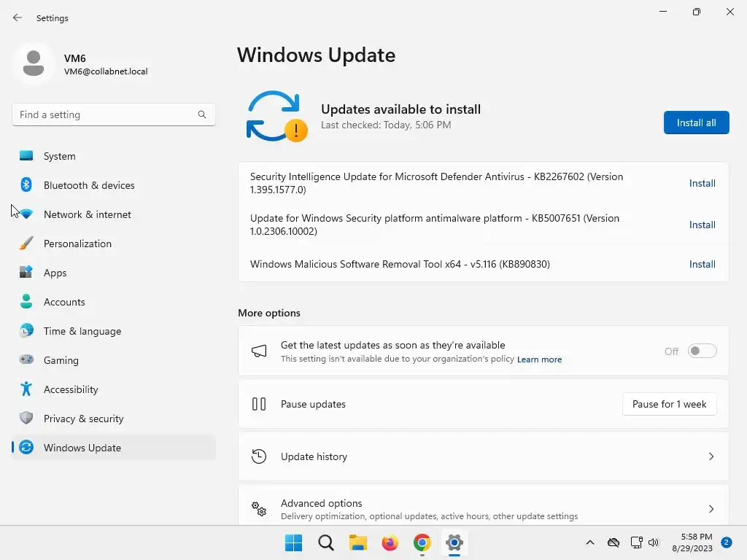Click the 'More options' heading
Screen dimensions: 747x560
point(269,313)
